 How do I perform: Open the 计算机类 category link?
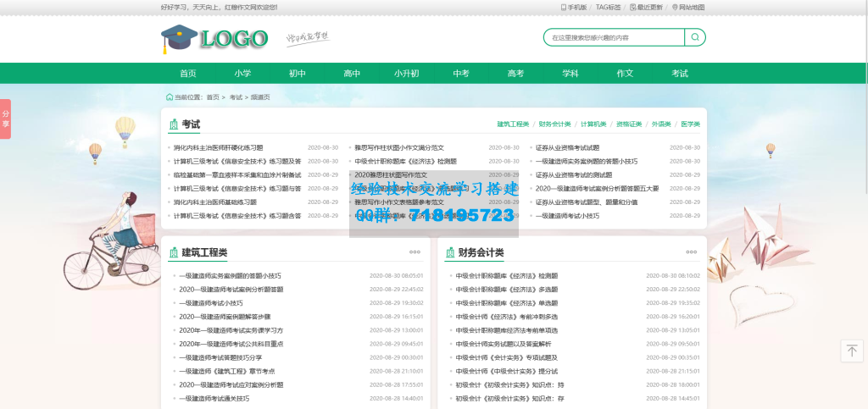tap(593, 124)
